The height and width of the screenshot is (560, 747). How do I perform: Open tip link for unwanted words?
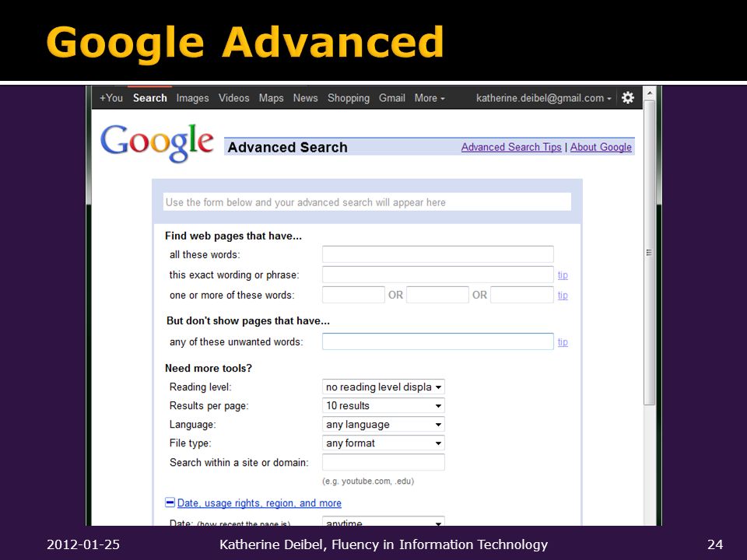tap(563, 342)
